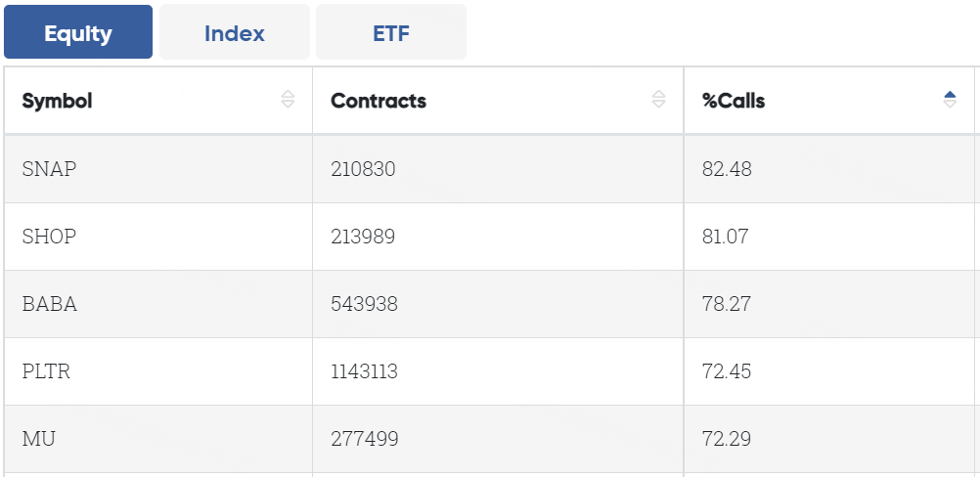Sort table using the Symbol sort arrows
Viewport: 980px width, 477px height.
click(x=288, y=100)
